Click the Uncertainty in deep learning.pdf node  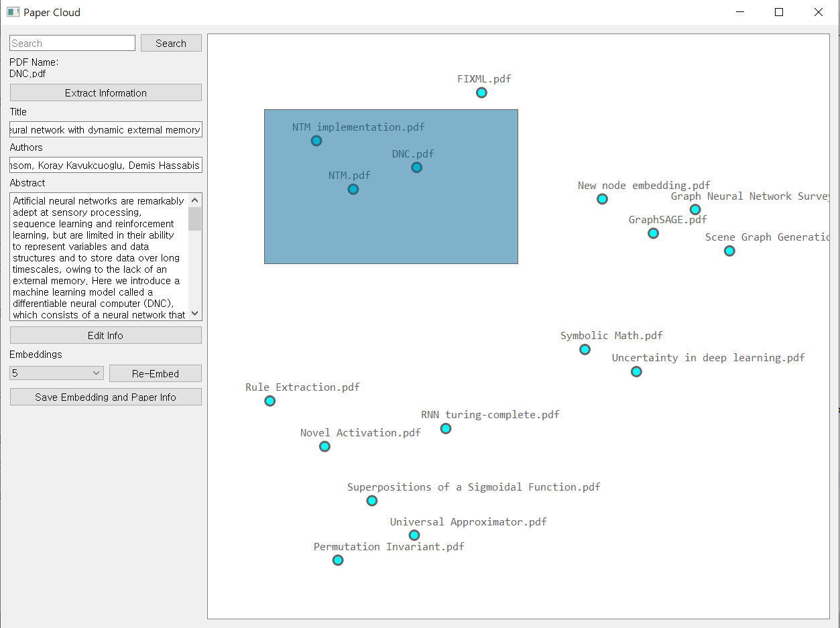636,371
